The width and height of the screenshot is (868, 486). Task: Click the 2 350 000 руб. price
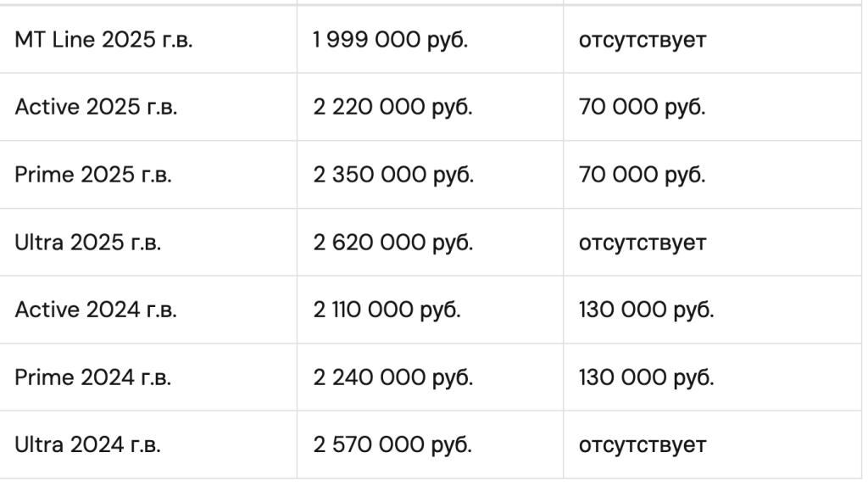click(x=393, y=175)
